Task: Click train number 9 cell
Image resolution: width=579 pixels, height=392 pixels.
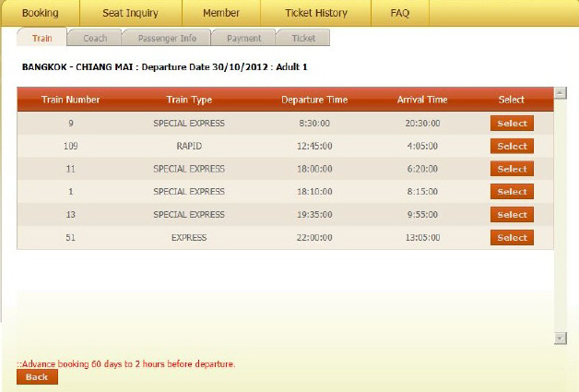Action: (70, 123)
